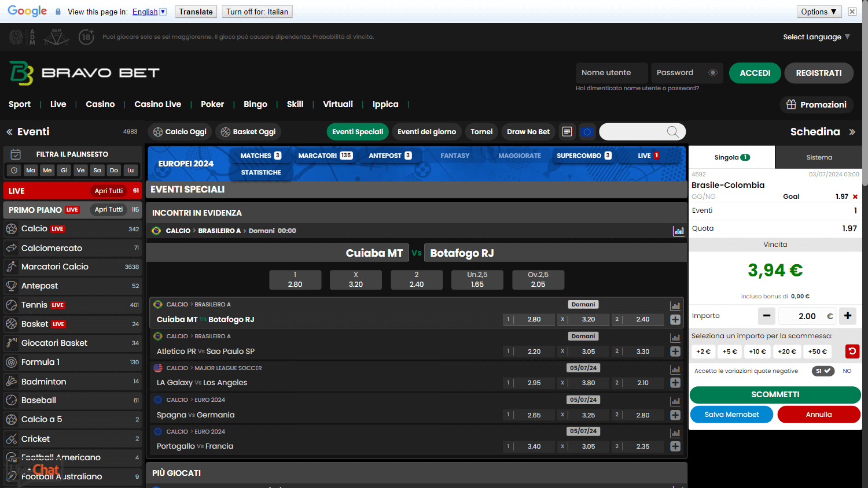Click forgotten username or password link
868x488 pixels.
pyautogui.click(x=637, y=88)
